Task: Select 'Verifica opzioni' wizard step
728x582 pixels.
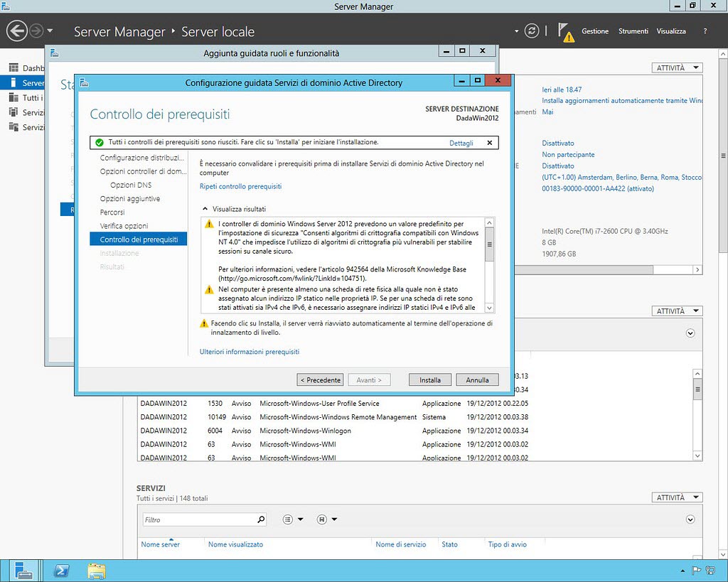Action: click(124, 226)
